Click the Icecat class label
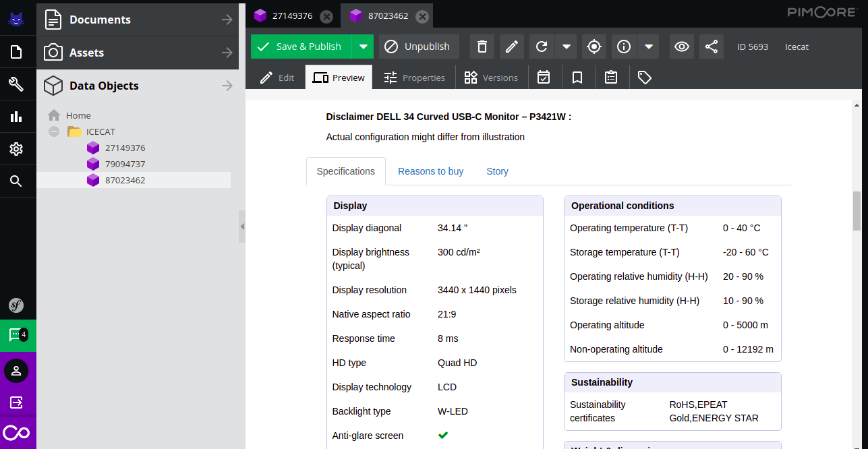Image resolution: width=868 pixels, height=449 pixels. [x=797, y=47]
